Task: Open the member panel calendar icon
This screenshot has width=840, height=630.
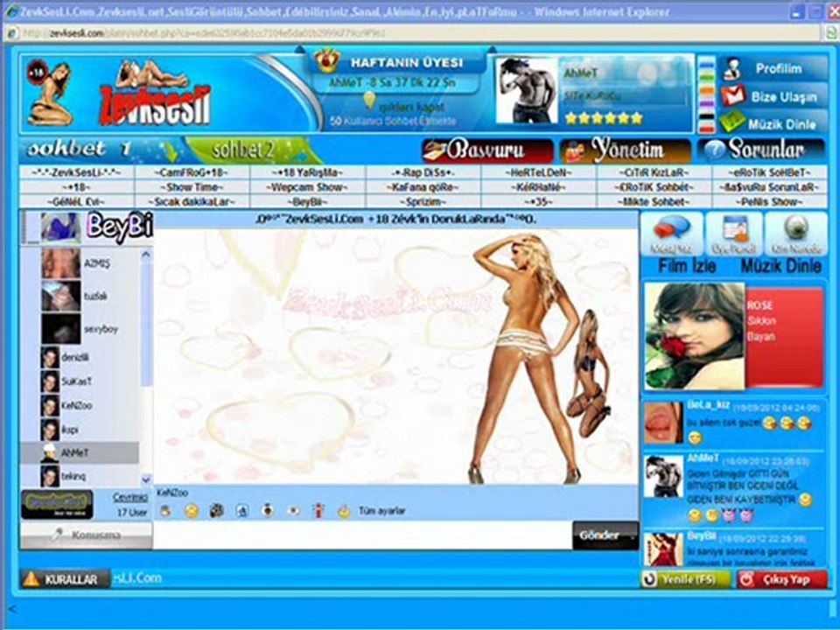Action: tap(733, 234)
